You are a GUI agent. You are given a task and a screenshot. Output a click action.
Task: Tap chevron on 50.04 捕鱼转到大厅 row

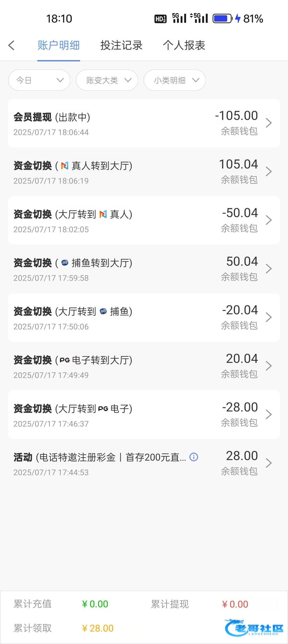tap(269, 269)
